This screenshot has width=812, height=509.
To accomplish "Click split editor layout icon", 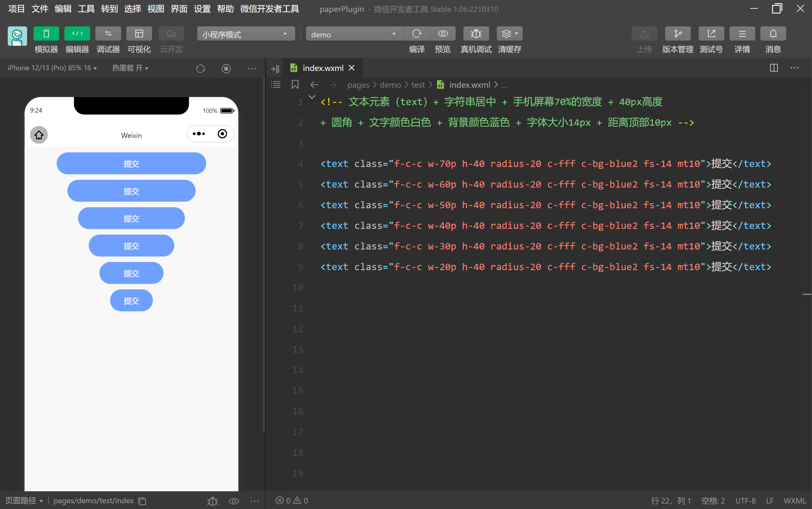I will 774,68.
